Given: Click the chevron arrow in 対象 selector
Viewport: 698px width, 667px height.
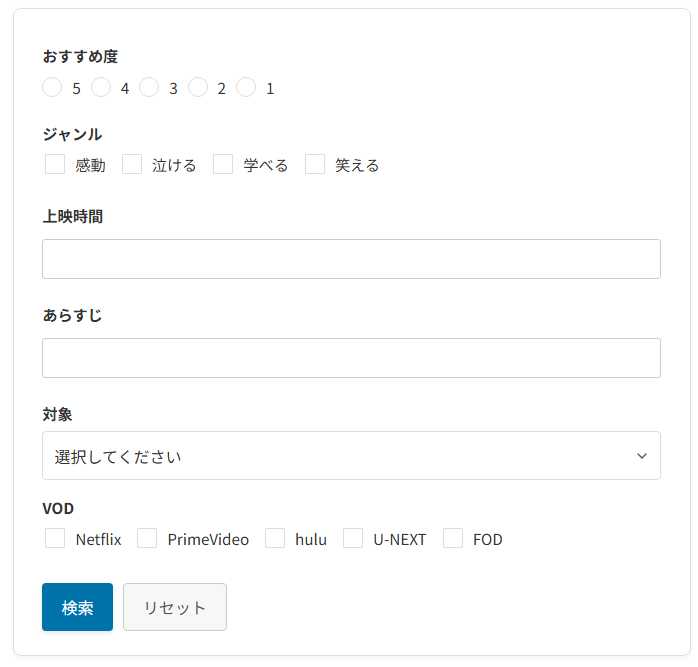Looking at the screenshot, I should 641,456.
